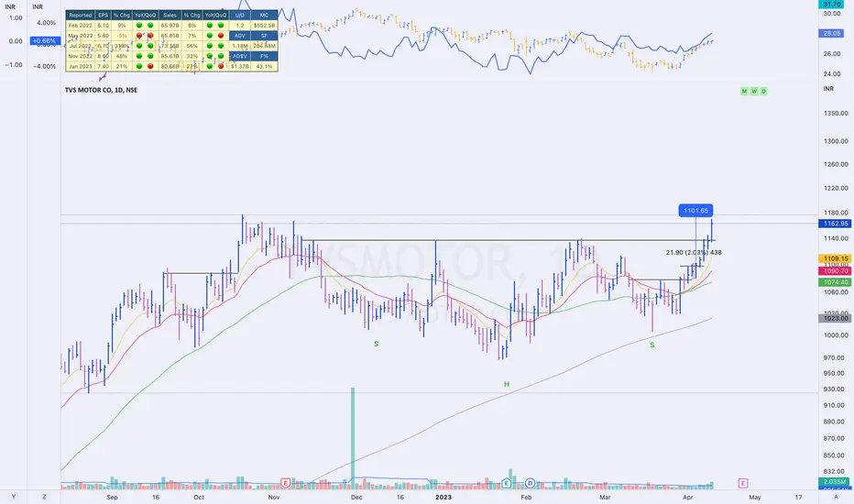Click the green D timeframe badge
The height and width of the screenshot is (504, 854).
tap(763, 91)
